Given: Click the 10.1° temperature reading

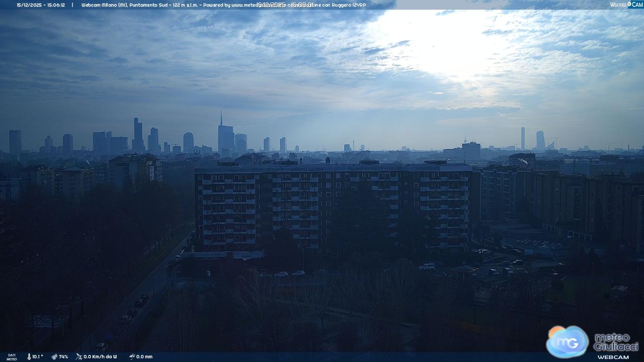Looking at the screenshot, I should coord(38,356).
